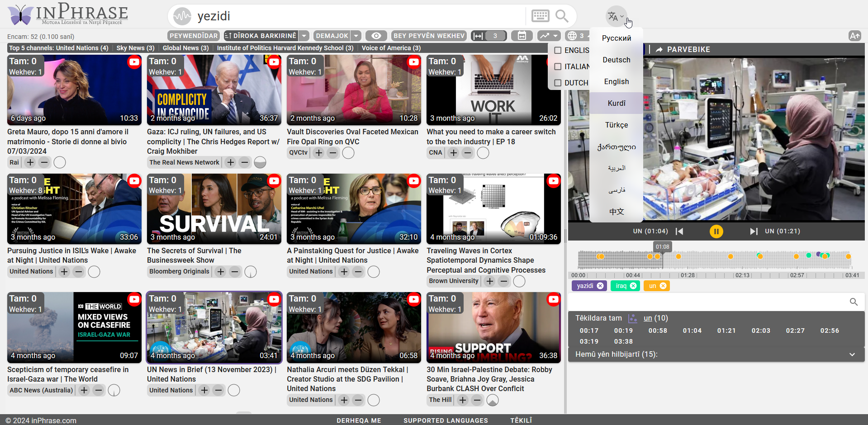
Task: Check the DUTCH language checkbox
Action: [558, 83]
